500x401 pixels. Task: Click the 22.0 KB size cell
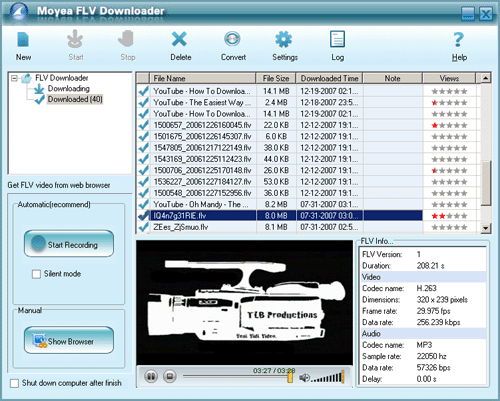(x=276, y=125)
